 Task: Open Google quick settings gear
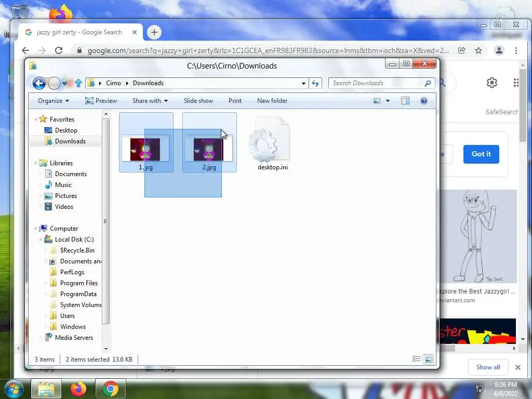491,83
